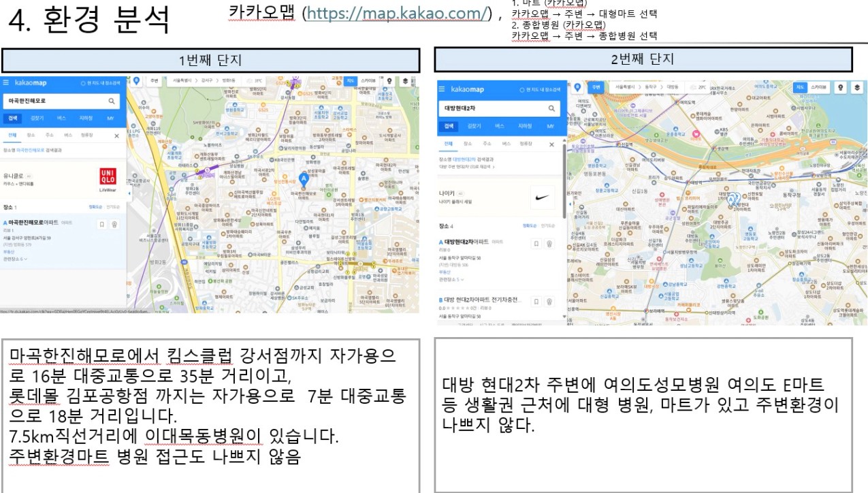The height and width of the screenshot is (493, 868).
Task: Select the 정류장 filter tab under 대방현대2차
Action: [526, 144]
